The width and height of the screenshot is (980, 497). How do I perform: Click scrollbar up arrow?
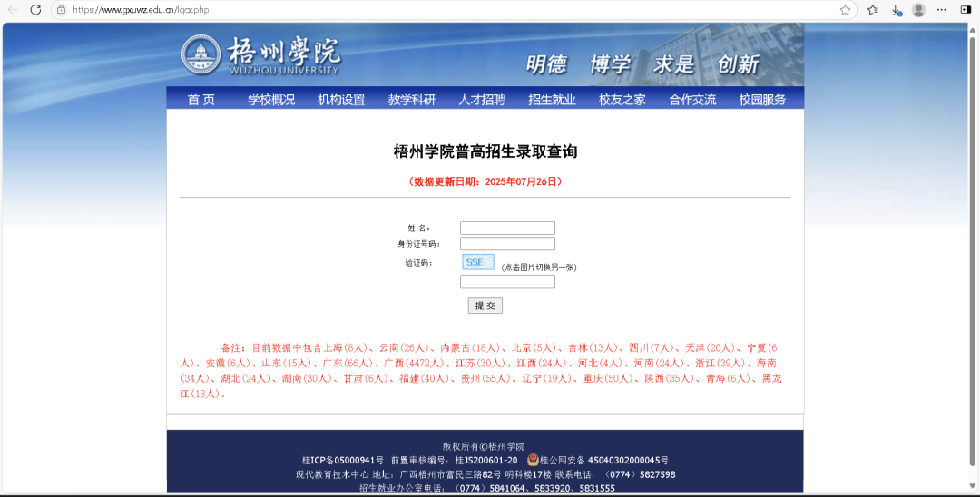(973, 28)
